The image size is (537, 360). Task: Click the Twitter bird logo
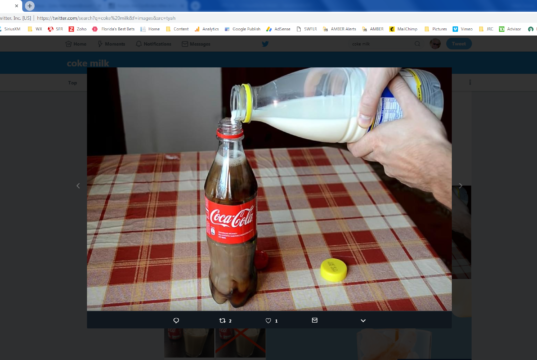coord(265,44)
